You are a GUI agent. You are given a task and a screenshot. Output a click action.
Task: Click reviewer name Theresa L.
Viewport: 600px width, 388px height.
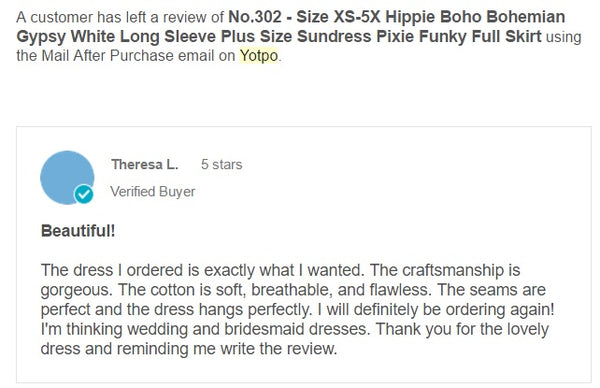(145, 165)
